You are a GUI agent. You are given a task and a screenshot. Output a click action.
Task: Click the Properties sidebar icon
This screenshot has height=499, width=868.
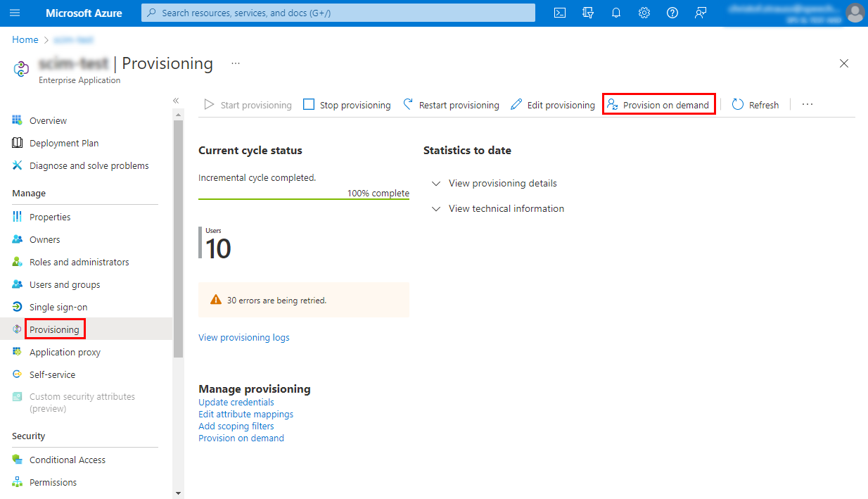[18, 217]
